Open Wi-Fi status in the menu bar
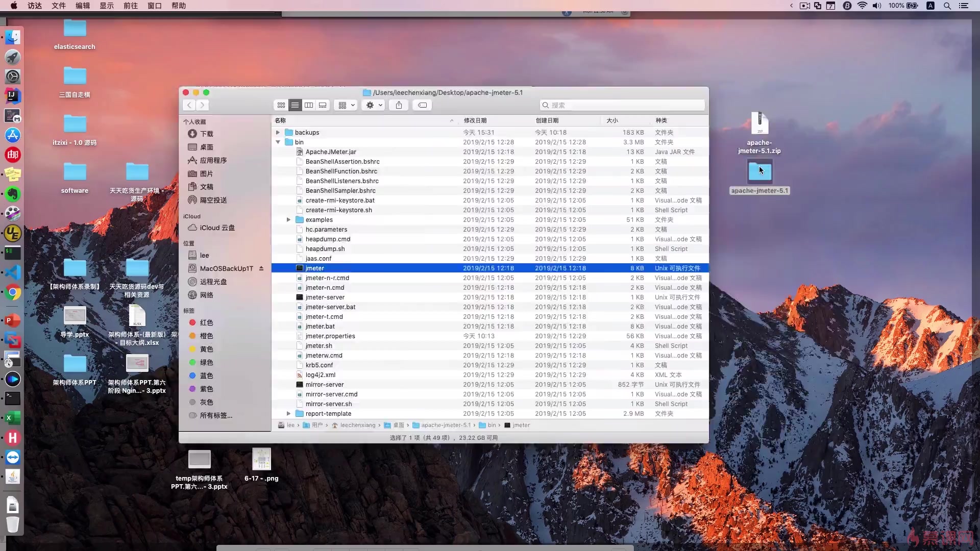The width and height of the screenshot is (980, 551). tap(862, 6)
